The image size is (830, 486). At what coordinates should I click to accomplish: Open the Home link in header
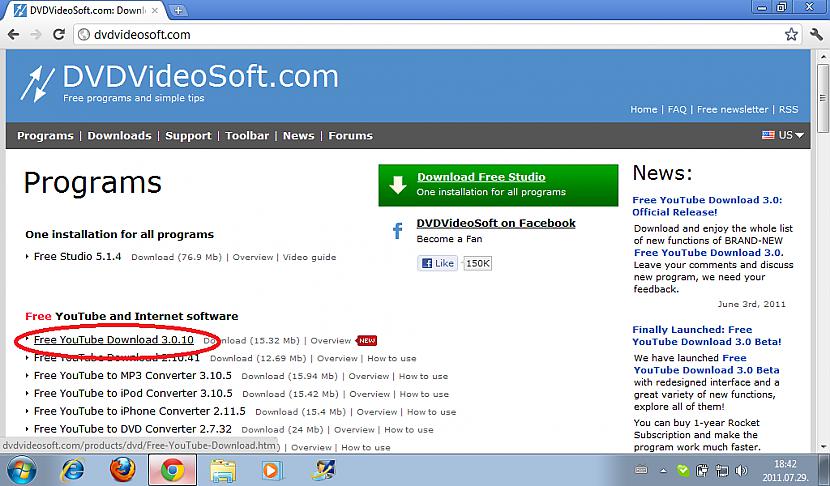(643, 110)
